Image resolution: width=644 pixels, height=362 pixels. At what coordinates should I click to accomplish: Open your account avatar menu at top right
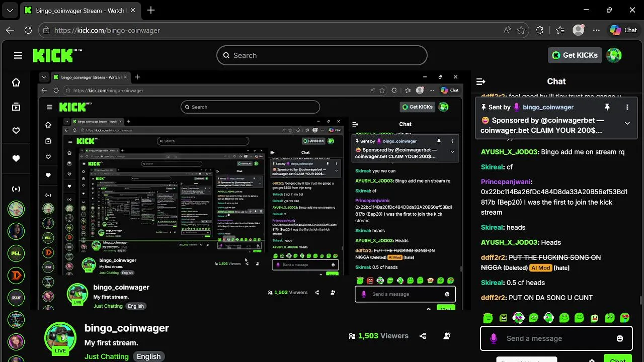point(614,55)
